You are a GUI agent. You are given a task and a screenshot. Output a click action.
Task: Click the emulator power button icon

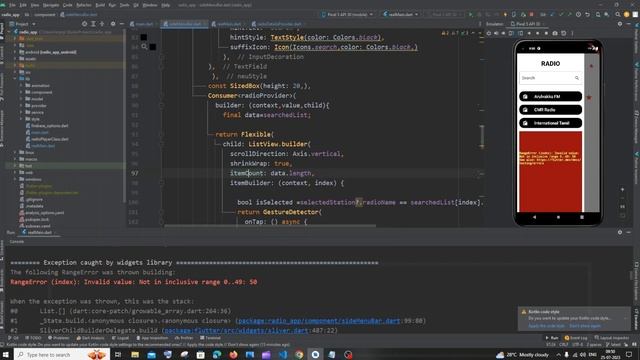(489, 33)
